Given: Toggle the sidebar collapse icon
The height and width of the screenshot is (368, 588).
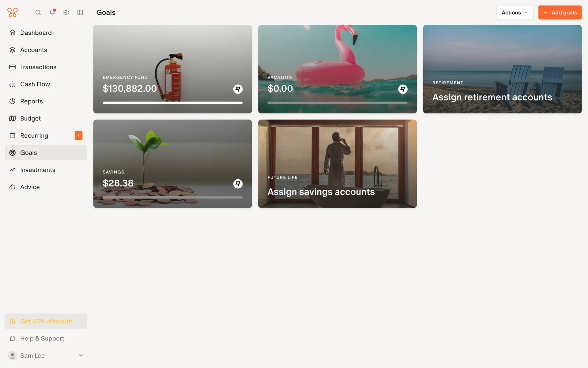Looking at the screenshot, I should (x=80, y=13).
